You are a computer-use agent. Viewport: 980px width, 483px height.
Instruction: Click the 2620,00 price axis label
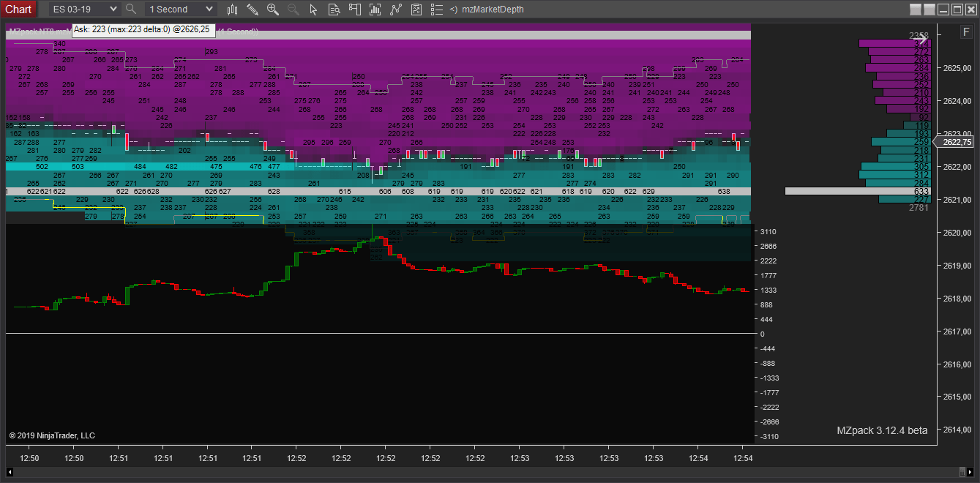point(957,233)
